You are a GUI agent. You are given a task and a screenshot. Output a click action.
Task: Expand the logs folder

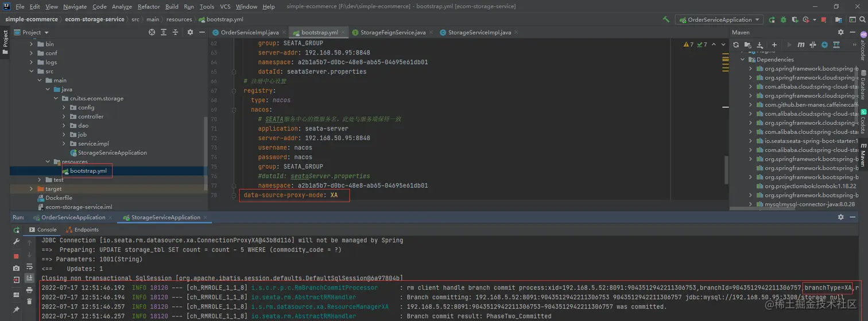(32, 62)
